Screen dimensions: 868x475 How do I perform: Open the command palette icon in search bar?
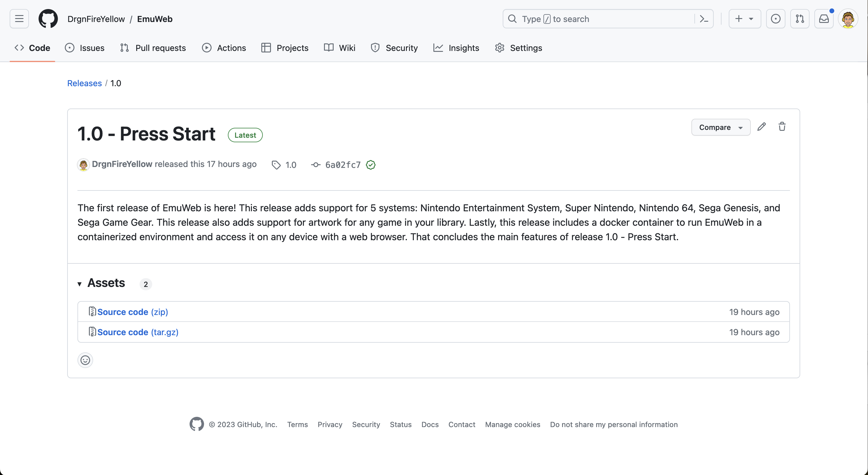coord(703,19)
